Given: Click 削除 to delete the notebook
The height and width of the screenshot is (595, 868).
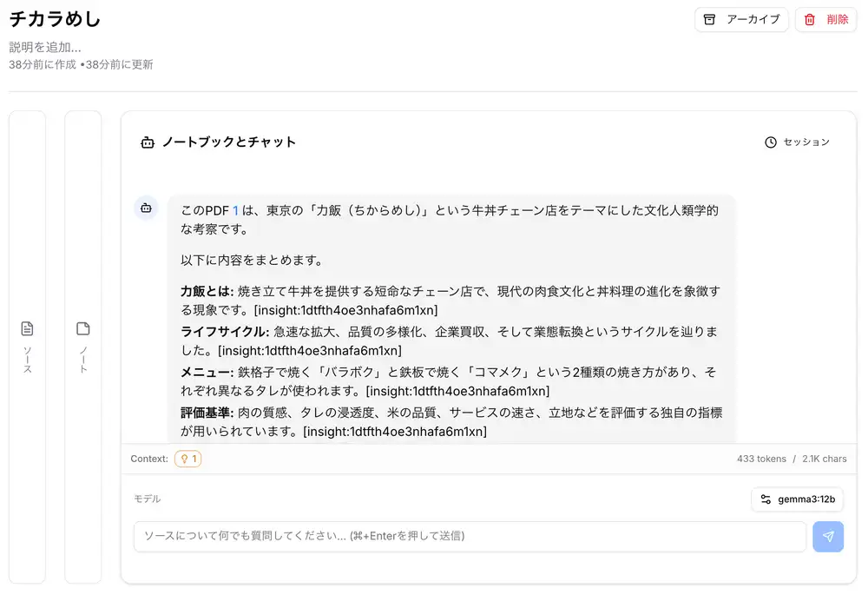Looking at the screenshot, I should coord(825,19).
